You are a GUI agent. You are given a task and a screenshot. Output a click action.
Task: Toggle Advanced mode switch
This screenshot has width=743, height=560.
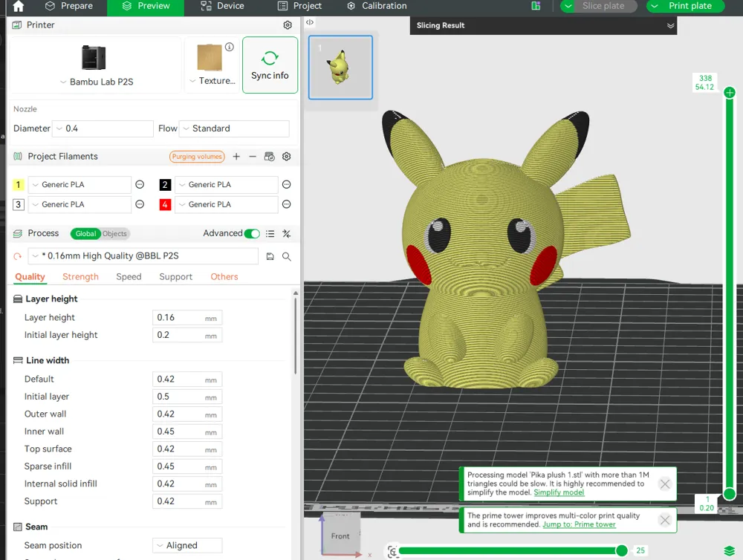pyautogui.click(x=252, y=233)
